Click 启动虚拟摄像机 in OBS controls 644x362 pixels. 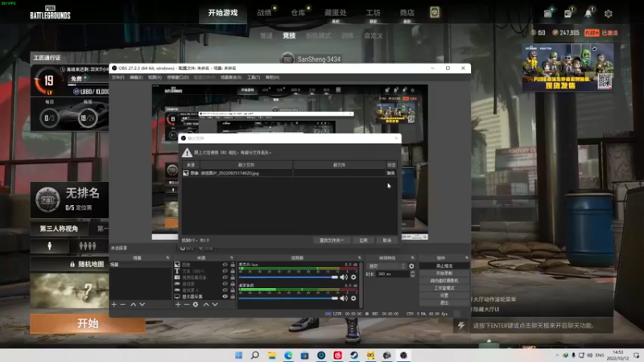pyautogui.click(x=444, y=281)
